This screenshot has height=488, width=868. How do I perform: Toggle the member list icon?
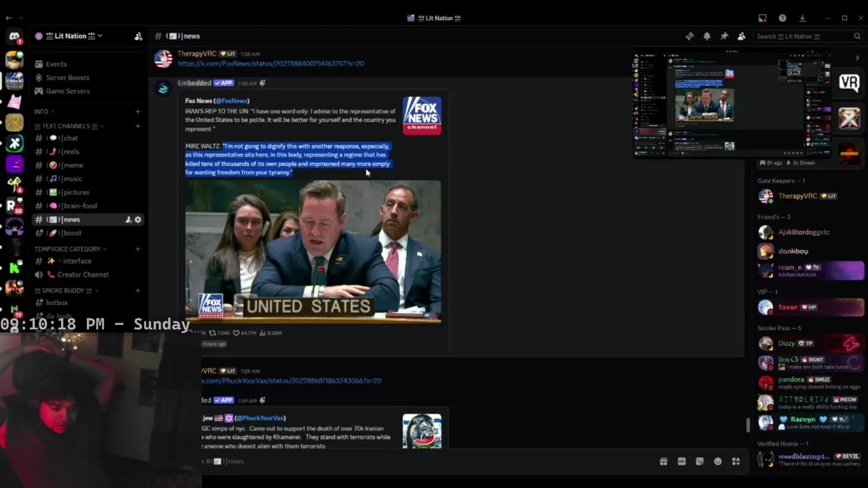(741, 36)
